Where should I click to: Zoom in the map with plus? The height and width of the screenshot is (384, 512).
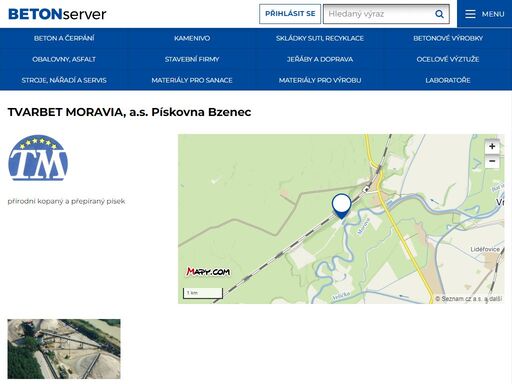click(492, 146)
